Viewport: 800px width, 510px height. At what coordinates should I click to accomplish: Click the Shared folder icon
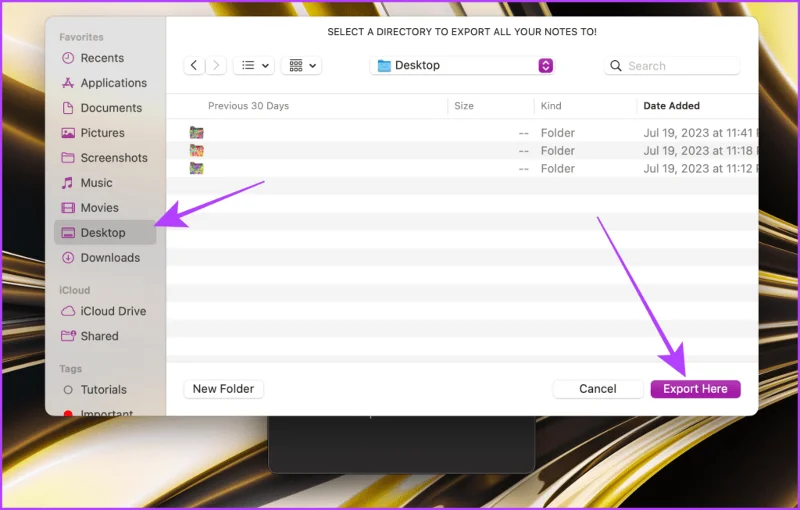[x=68, y=336]
